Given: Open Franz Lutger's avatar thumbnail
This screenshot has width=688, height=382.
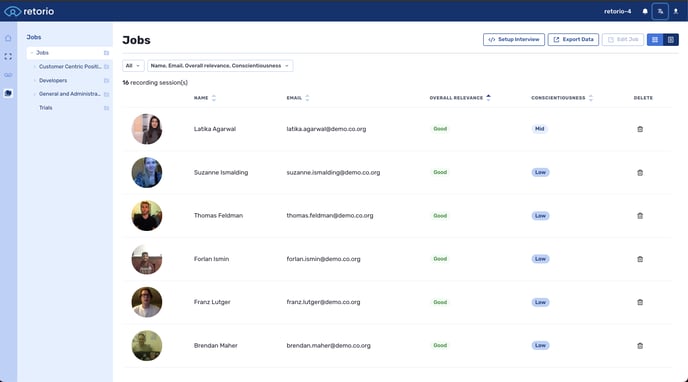Looking at the screenshot, I should click(147, 302).
